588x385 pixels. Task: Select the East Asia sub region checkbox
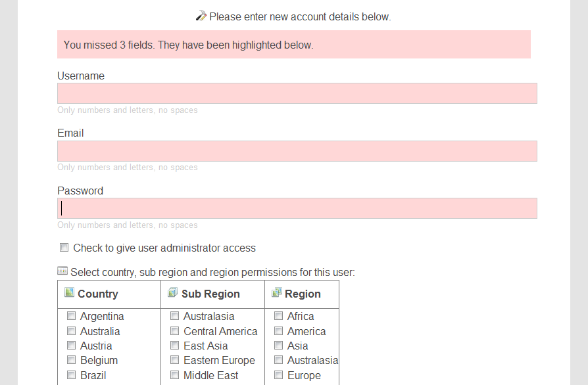tap(175, 346)
